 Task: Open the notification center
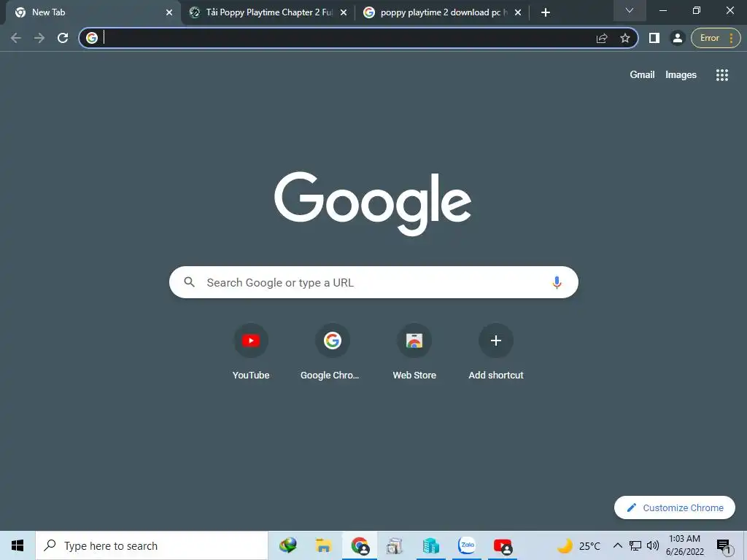724,546
